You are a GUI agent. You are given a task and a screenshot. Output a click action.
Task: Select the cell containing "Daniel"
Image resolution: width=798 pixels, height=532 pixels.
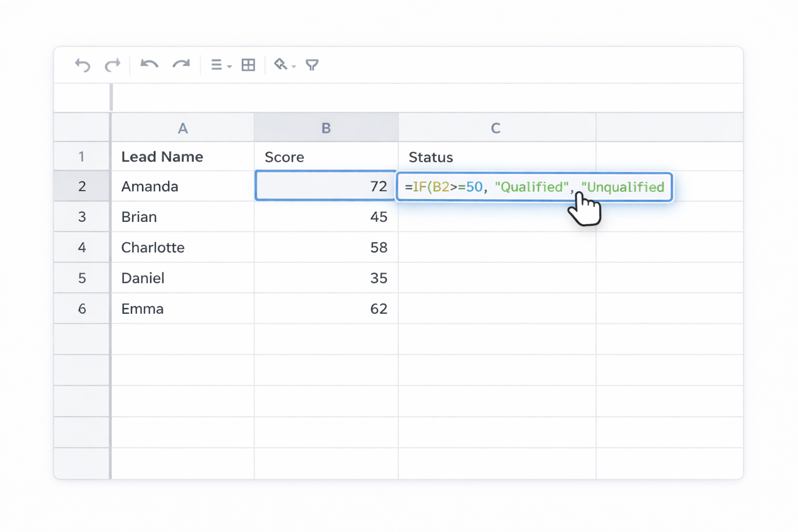pyautogui.click(x=182, y=278)
